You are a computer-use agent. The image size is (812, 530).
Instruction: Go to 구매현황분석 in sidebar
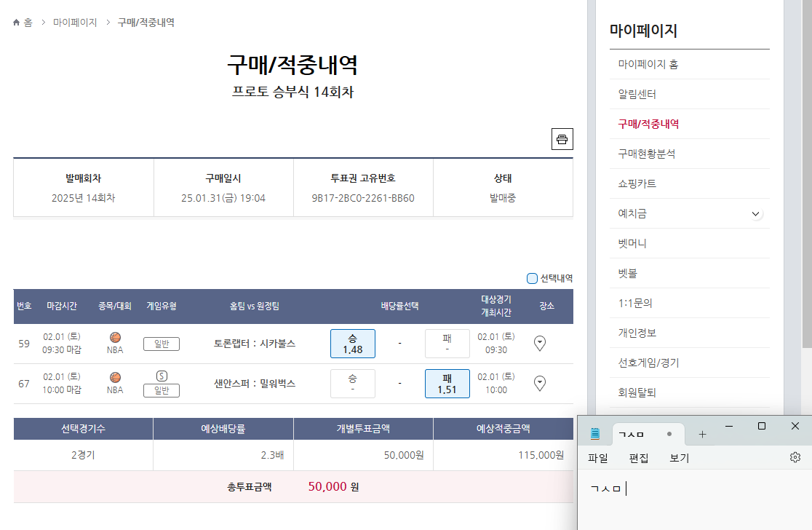pyautogui.click(x=646, y=154)
